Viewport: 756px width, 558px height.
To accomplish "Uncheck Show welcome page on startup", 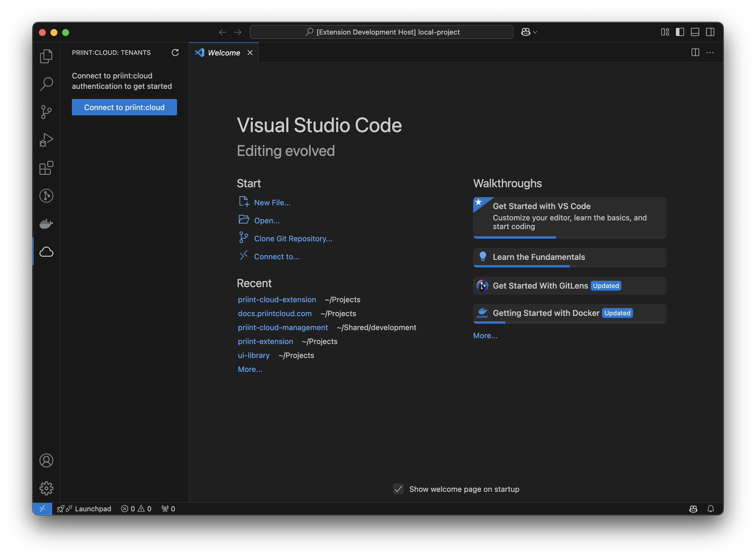I will pyautogui.click(x=398, y=489).
